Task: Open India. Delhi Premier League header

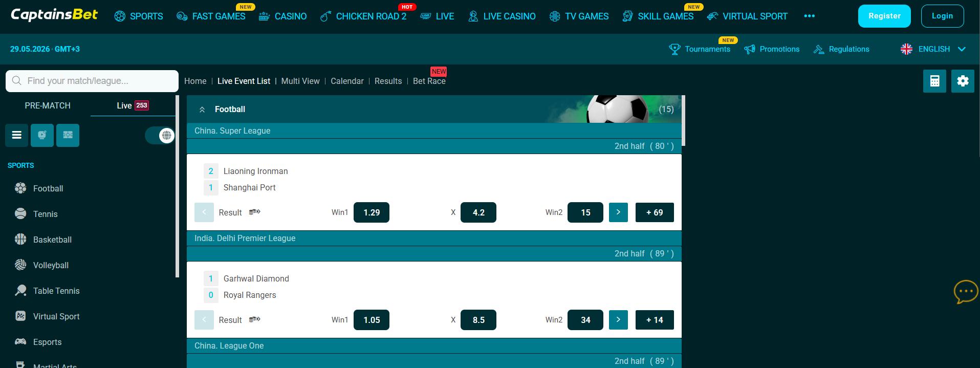Action: point(434,238)
